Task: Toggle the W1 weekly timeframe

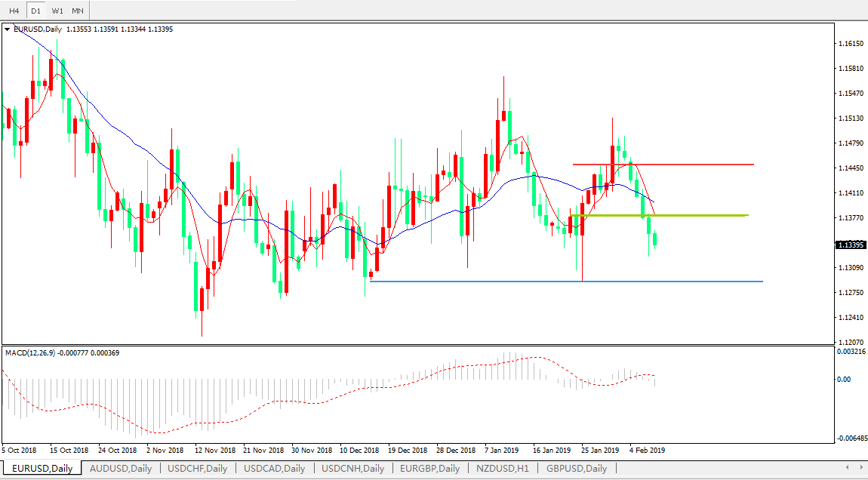Action: point(57,11)
